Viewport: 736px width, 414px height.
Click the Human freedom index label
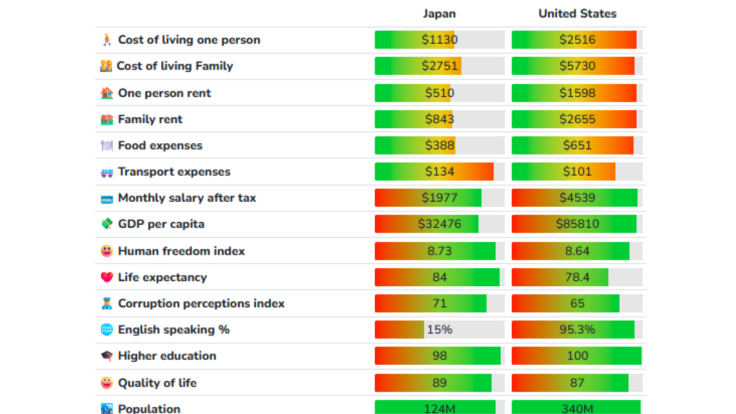click(181, 251)
